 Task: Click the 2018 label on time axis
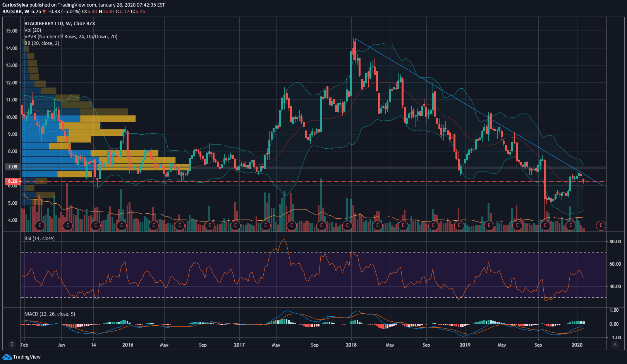pos(351,345)
